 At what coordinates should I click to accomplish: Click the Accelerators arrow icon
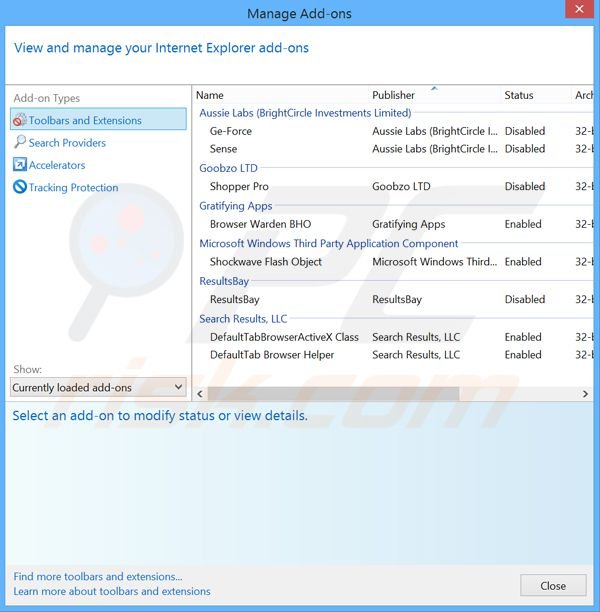[x=20, y=165]
